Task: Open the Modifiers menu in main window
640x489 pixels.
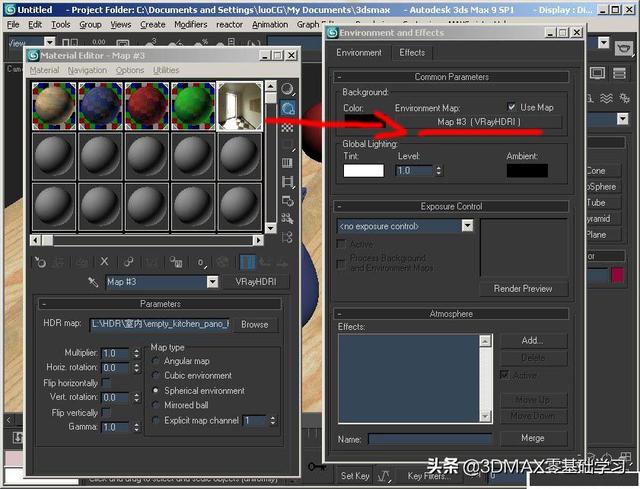Action: [x=191, y=24]
